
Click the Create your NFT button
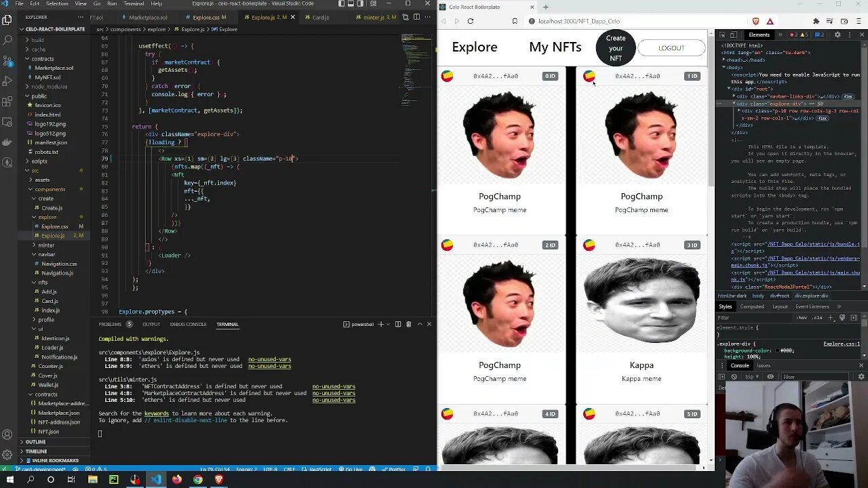coord(616,47)
